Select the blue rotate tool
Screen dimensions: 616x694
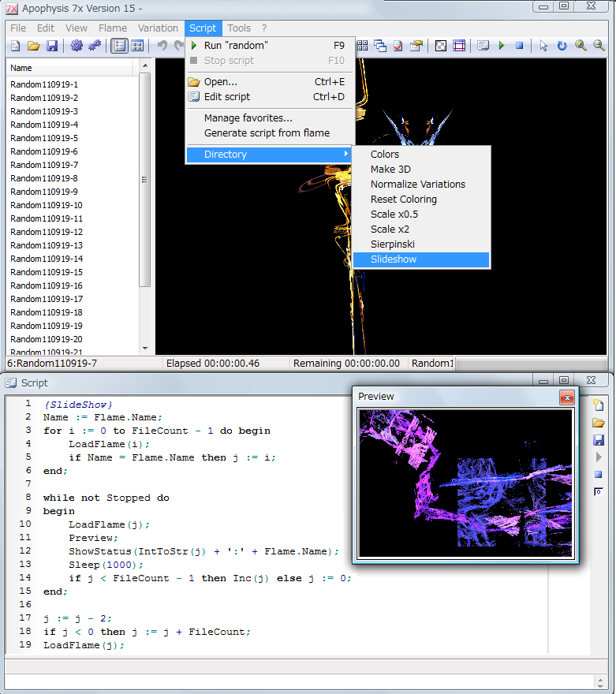coord(562,46)
